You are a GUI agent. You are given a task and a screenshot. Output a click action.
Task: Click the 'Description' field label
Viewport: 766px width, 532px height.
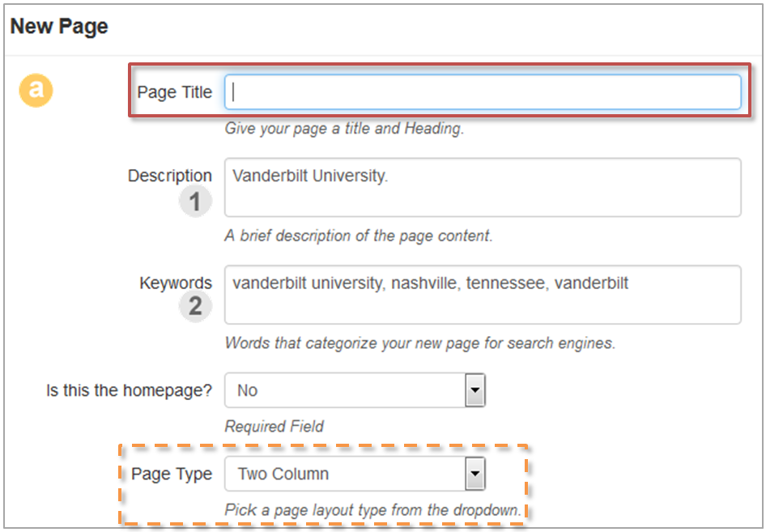coord(169,176)
